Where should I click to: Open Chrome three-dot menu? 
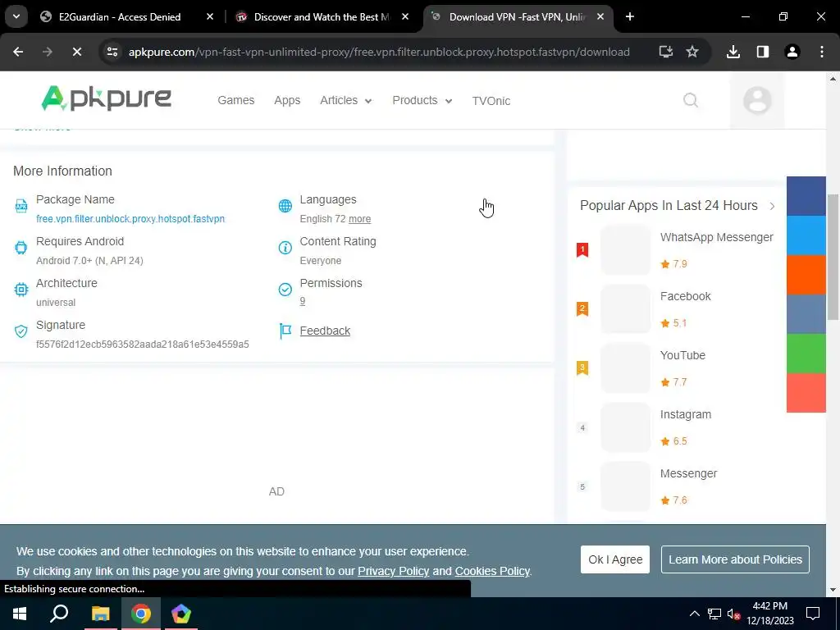click(822, 52)
